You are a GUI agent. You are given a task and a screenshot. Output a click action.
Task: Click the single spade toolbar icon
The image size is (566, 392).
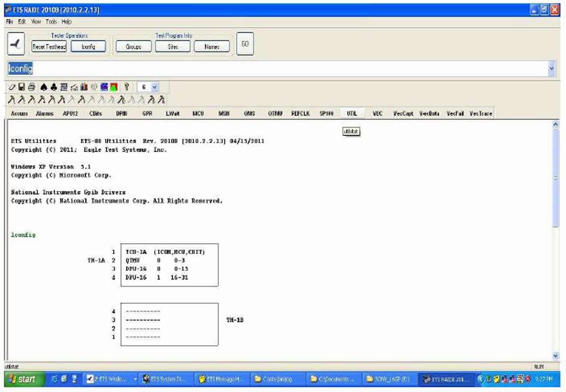point(44,87)
